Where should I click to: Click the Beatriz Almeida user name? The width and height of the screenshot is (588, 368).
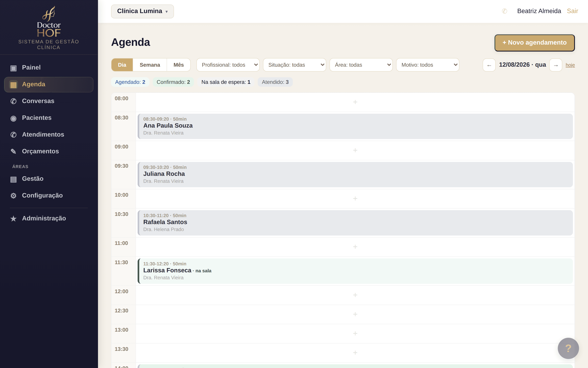tap(539, 11)
